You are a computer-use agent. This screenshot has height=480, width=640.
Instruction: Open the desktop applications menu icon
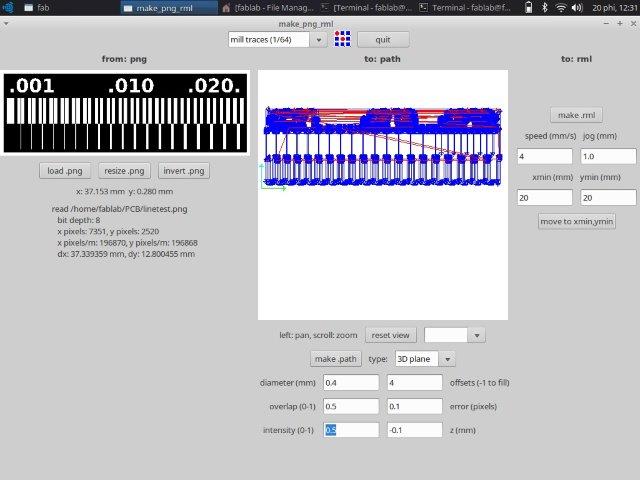tap(8, 7)
